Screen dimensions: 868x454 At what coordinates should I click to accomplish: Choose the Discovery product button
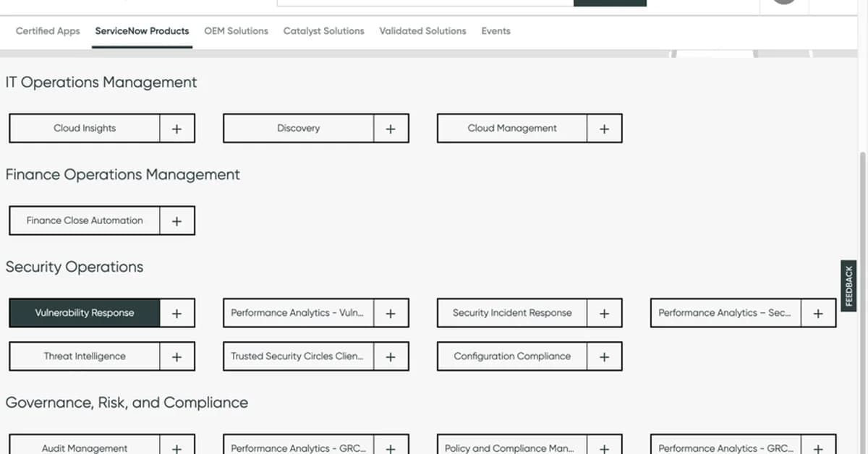point(299,129)
